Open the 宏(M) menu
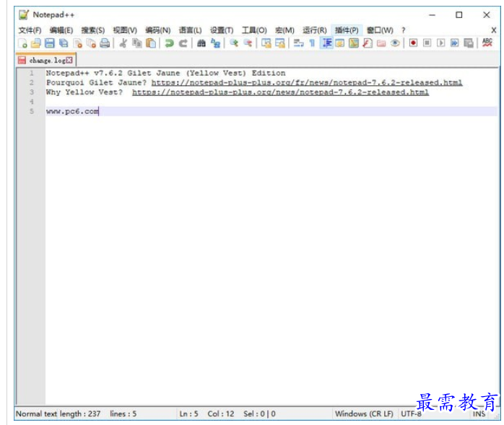This screenshot has width=504, height=425. tap(284, 30)
